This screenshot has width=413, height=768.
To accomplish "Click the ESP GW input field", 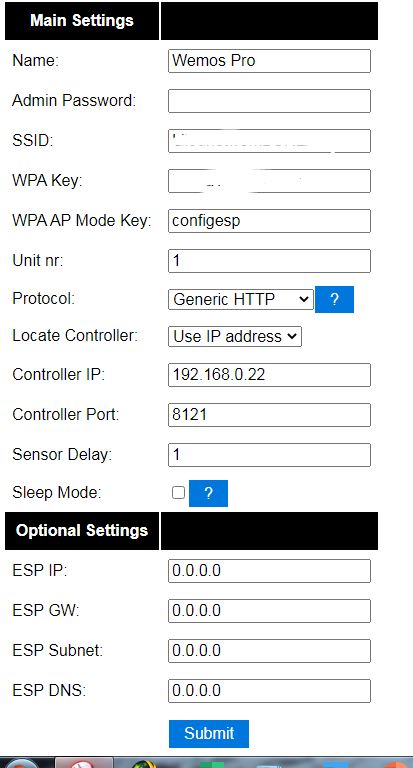I will tap(269, 611).
